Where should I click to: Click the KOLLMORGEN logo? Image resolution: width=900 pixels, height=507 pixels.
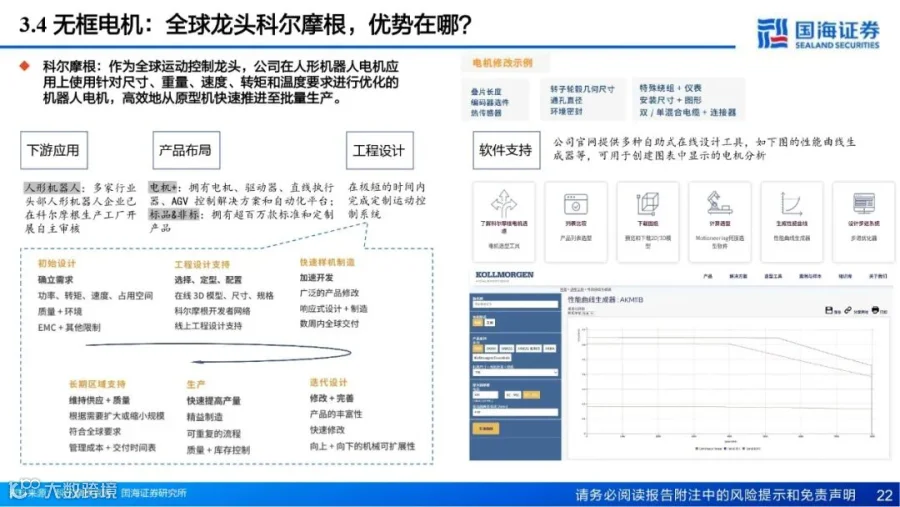[x=505, y=275]
